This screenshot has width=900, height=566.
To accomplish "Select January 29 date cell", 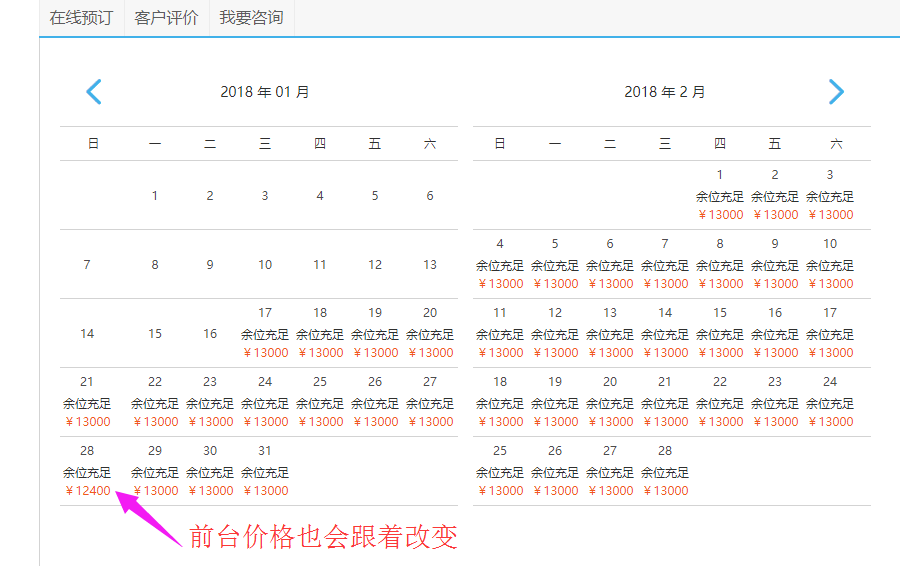I will pyautogui.click(x=155, y=471).
